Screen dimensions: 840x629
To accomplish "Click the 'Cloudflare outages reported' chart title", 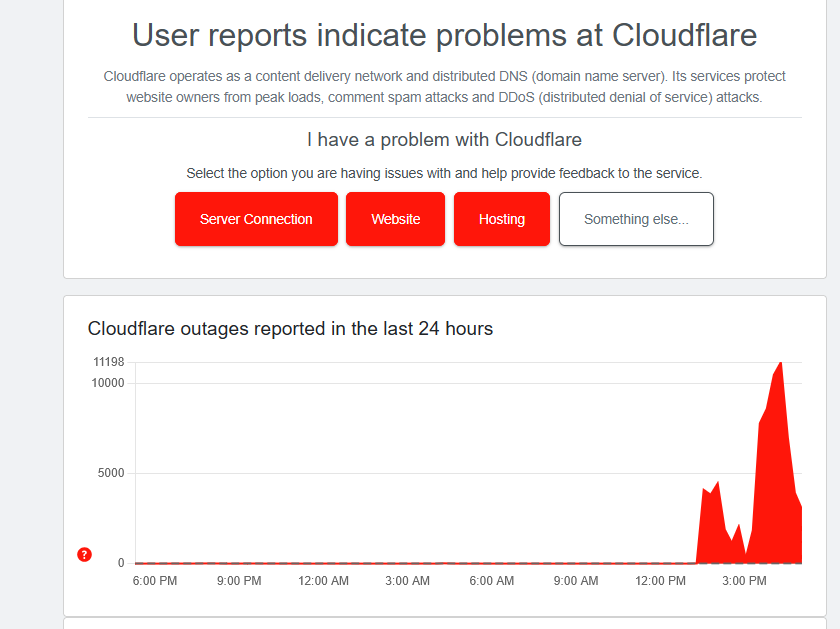I will 290,328.
